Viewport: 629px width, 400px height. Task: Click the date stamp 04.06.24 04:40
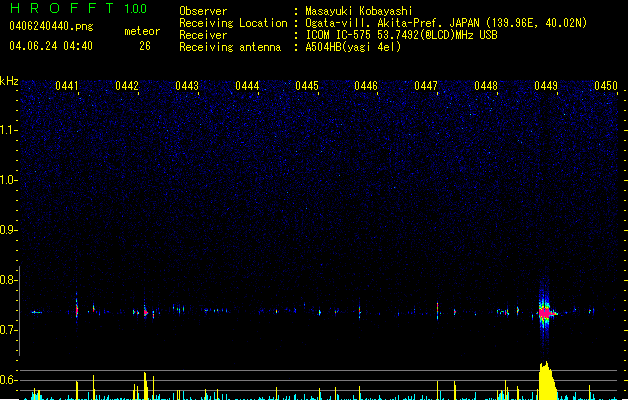51,46
